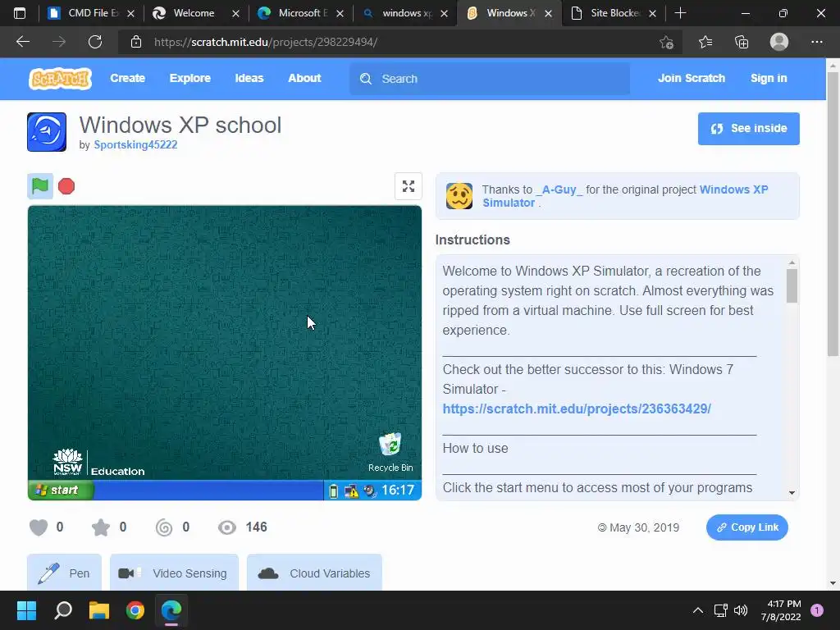Open the notification count badge
The width and height of the screenshot is (840, 630).
coord(816,610)
